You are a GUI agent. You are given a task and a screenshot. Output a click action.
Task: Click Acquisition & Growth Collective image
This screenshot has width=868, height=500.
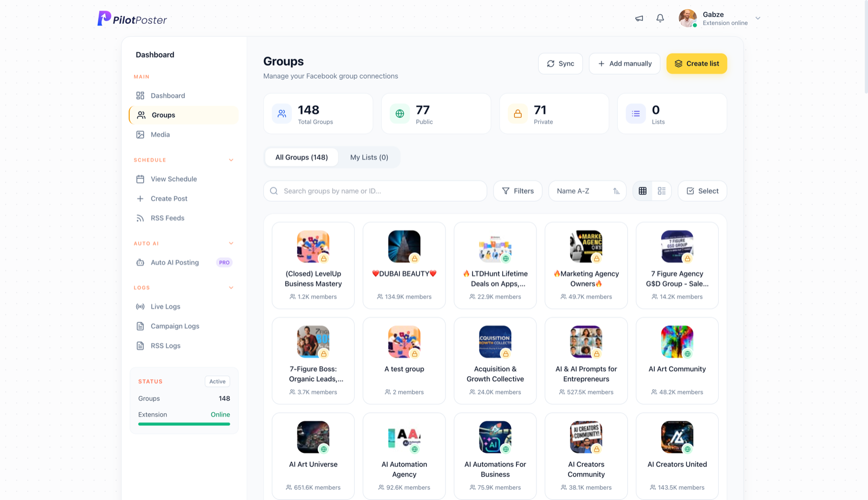pos(495,342)
